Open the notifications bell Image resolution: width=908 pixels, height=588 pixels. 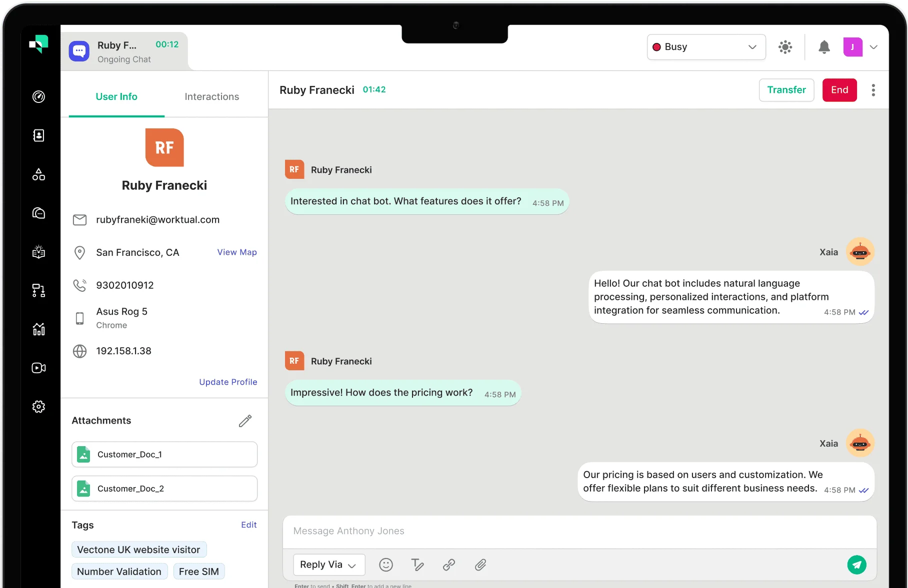[x=824, y=47]
